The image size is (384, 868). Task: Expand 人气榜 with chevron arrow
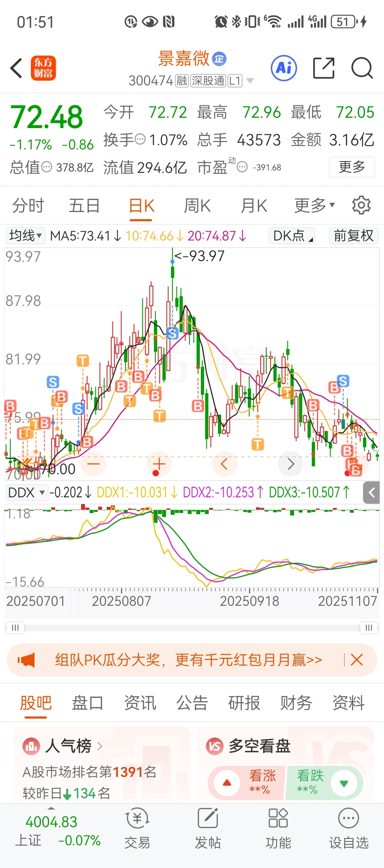(100, 746)
